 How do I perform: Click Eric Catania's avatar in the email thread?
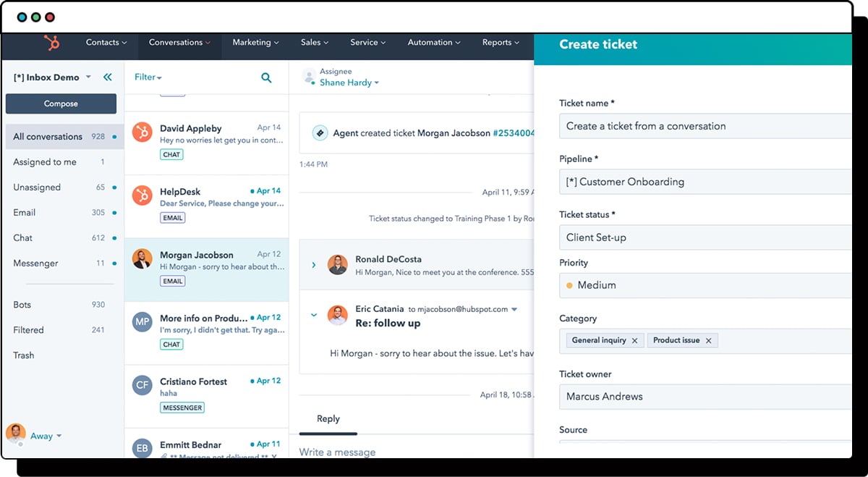(338, 316)
